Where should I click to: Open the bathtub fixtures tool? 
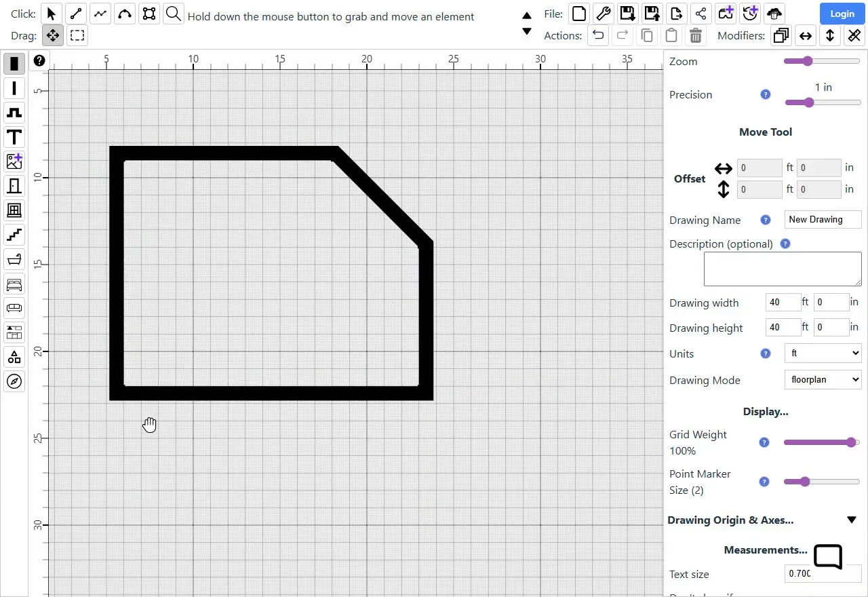tap(14, 259)
